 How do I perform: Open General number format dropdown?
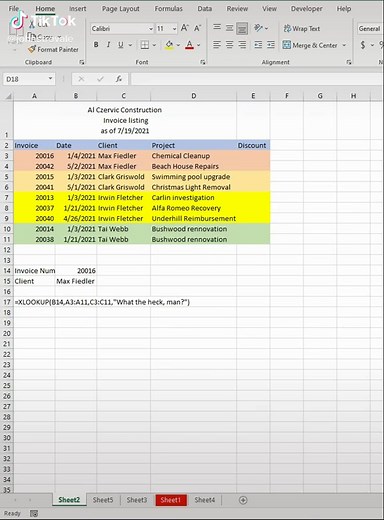[370, 29]
